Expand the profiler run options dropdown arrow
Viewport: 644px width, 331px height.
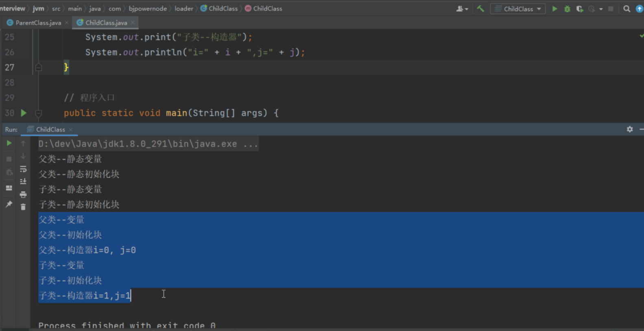point(601,9)
